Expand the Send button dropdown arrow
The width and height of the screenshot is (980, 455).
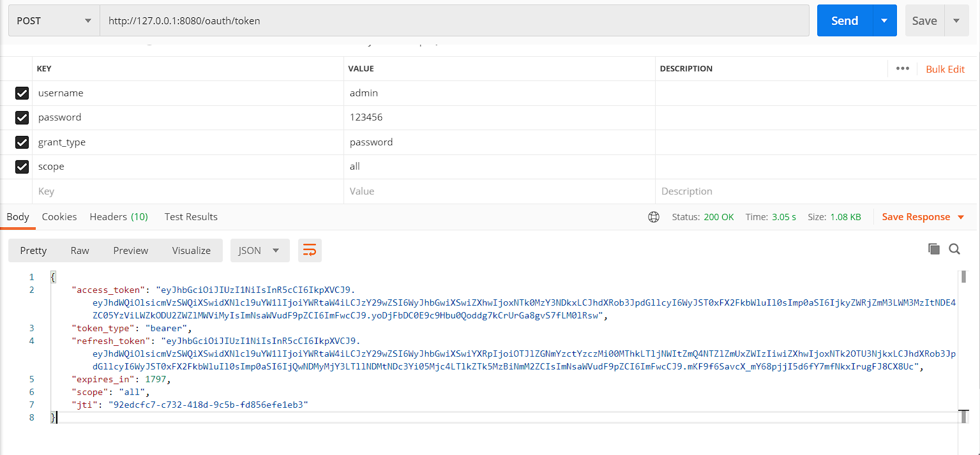[x=884, y=20]
